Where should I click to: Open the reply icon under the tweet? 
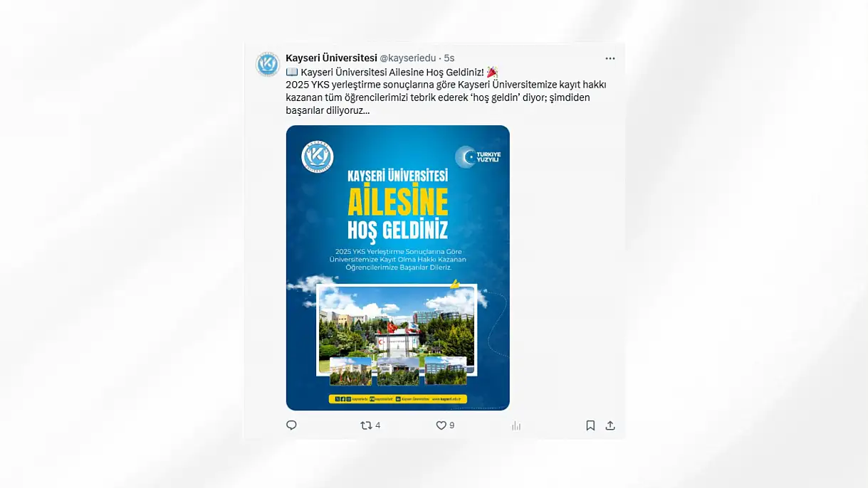[291, 425]
